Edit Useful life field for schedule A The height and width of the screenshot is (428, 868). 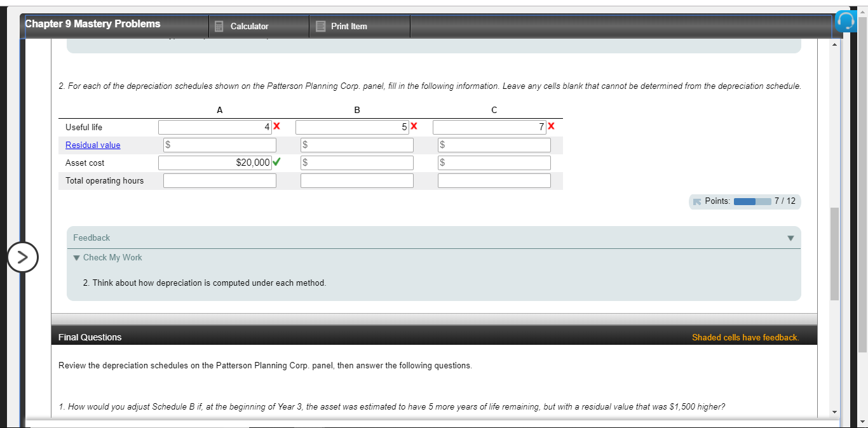[215, 127]
